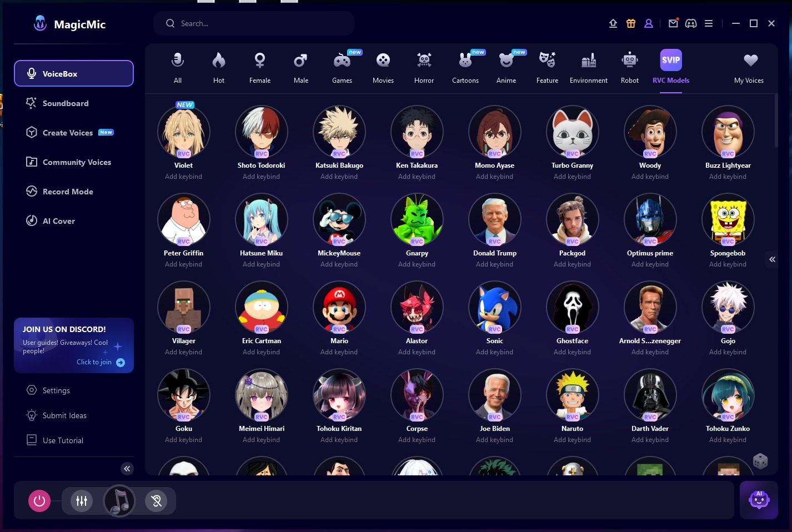Viewport: 792px width, 532px height.
Task: Open the mail messages icon
Action: click(x=673, y=23)
